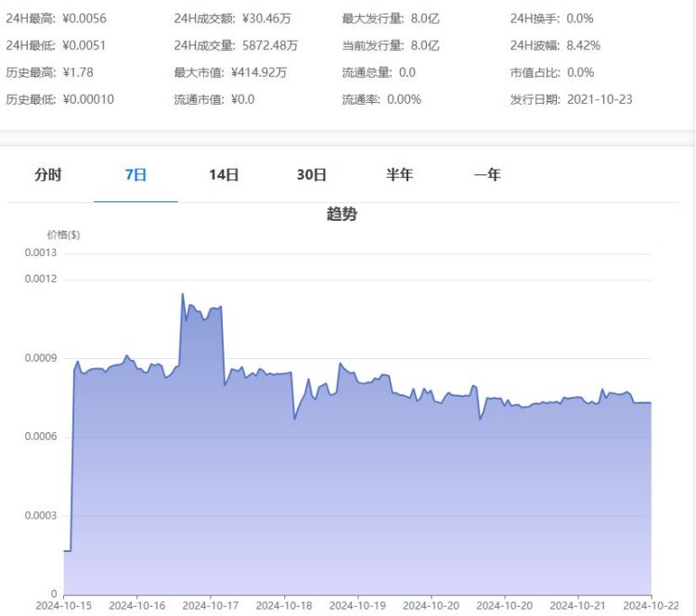This screenshot has width=696, height=616.
Task: Click the 趋势 chart title
Action: pyautogui.click(x=342, y=214)
